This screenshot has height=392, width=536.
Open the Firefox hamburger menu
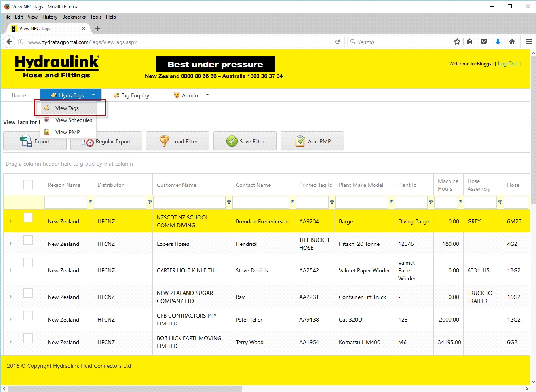point(528,42)
